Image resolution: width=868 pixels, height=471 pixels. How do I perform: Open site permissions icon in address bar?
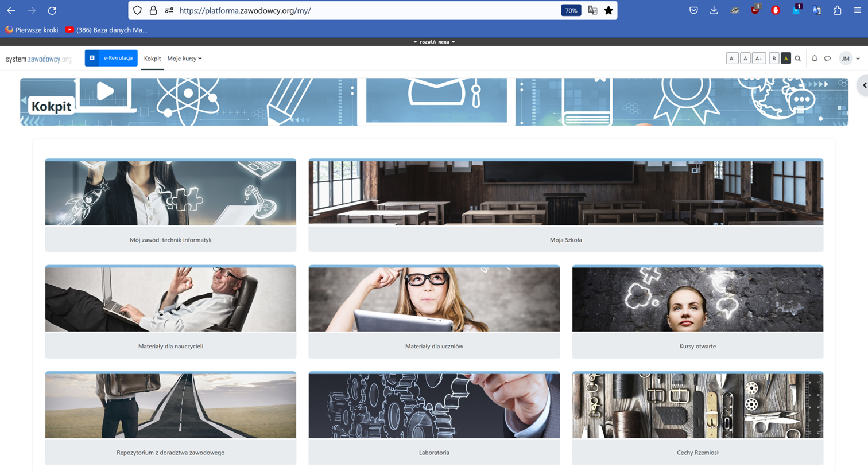click(169, 10)
